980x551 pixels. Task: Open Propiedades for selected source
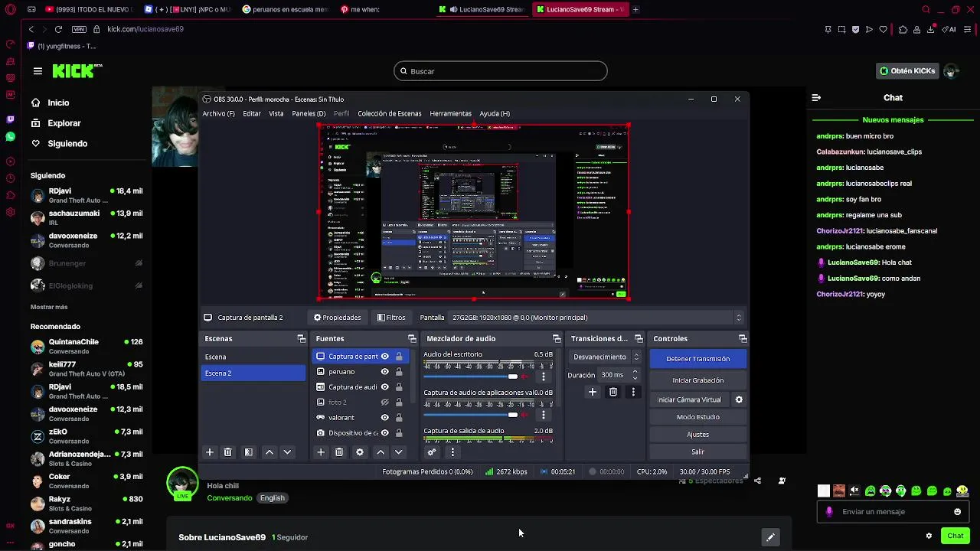pyautogui.click(x=337, y=318)
